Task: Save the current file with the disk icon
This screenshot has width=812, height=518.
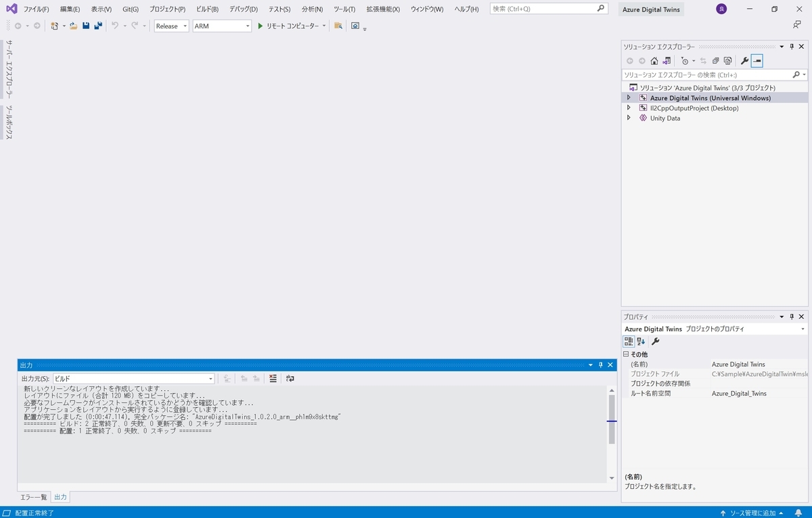Action: point(86,26)
